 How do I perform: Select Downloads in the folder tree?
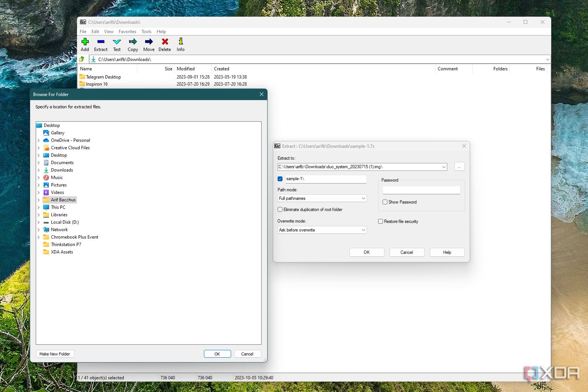coord(62,170)
